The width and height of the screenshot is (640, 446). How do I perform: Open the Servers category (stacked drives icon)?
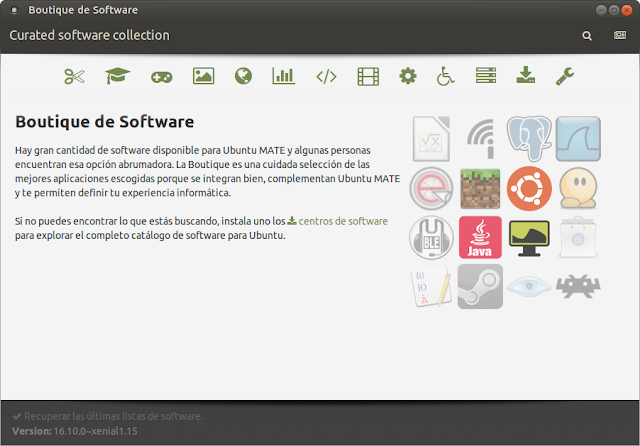[486, 75]
